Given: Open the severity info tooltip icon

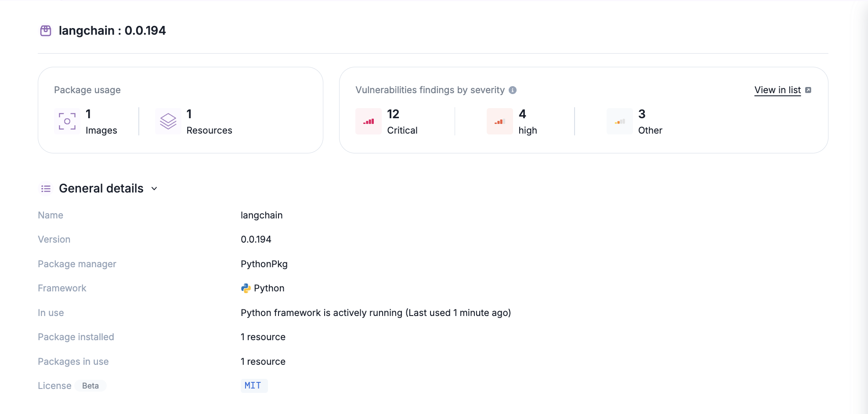Looking at the screenshot, I should click(513, 90).
